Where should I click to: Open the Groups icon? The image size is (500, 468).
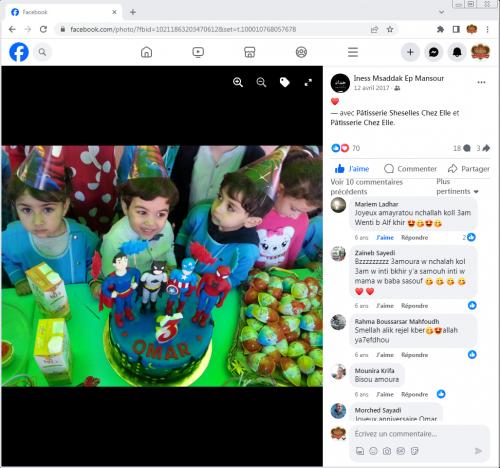point(301,52)
